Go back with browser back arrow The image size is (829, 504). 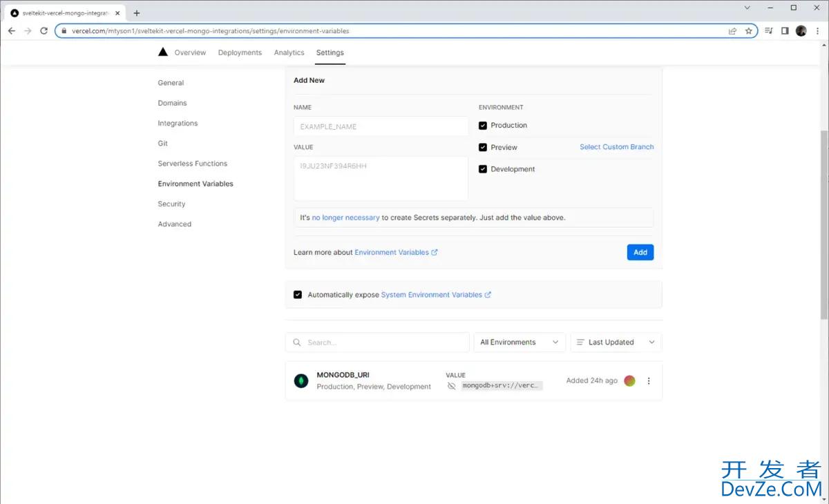(x=12, y=31)
